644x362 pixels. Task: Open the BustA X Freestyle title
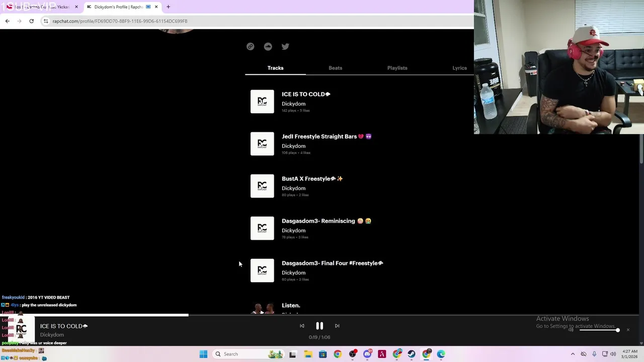pos(312,178)
